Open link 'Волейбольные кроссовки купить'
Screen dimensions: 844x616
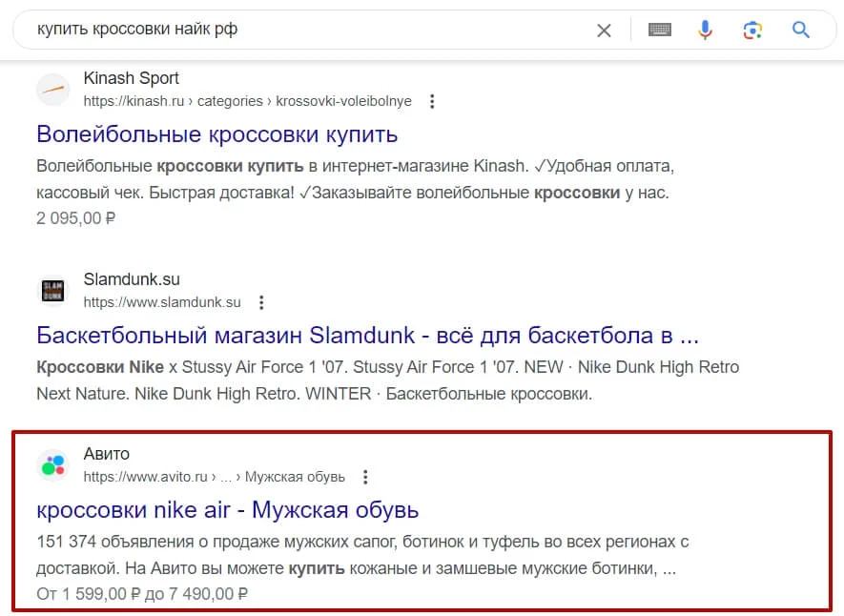[216, 133]
